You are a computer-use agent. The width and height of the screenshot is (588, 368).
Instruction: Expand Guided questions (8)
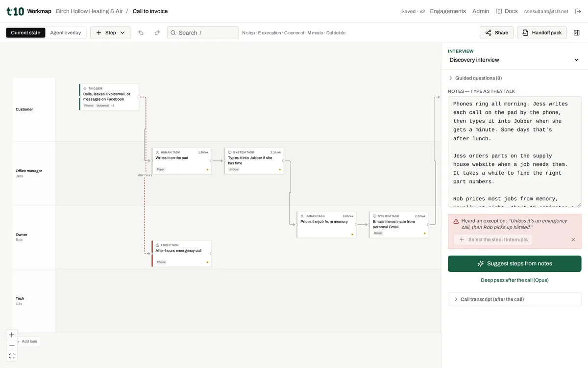coord(475,78)
